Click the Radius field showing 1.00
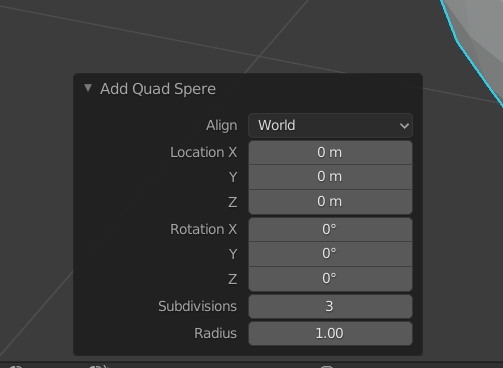Screen dimensions: 503x368 [x=330, y=333]
